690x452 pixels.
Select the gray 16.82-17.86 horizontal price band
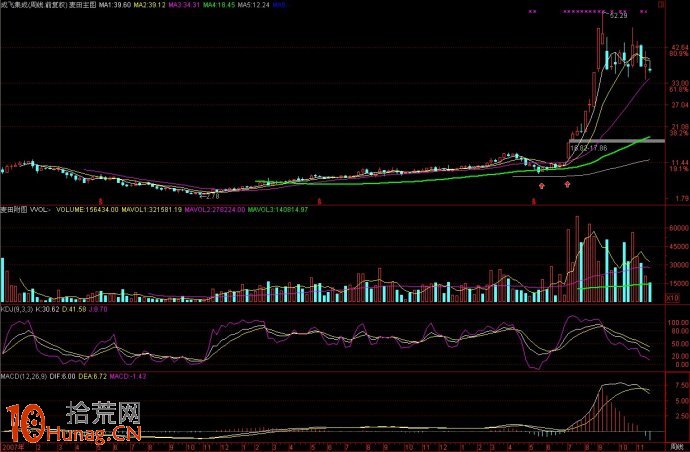(x=617, y=141)
